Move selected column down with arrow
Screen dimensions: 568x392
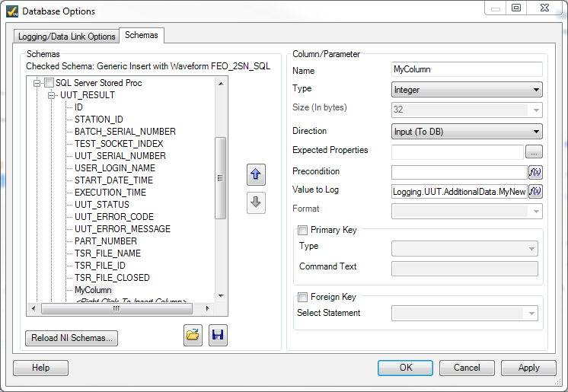[256, 202]
